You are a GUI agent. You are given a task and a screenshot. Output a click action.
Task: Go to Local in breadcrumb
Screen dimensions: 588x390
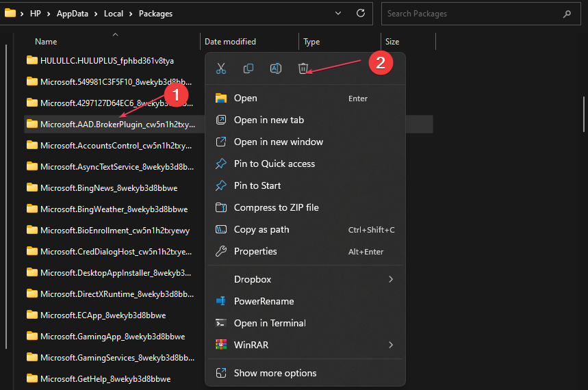tap(114, 14)
